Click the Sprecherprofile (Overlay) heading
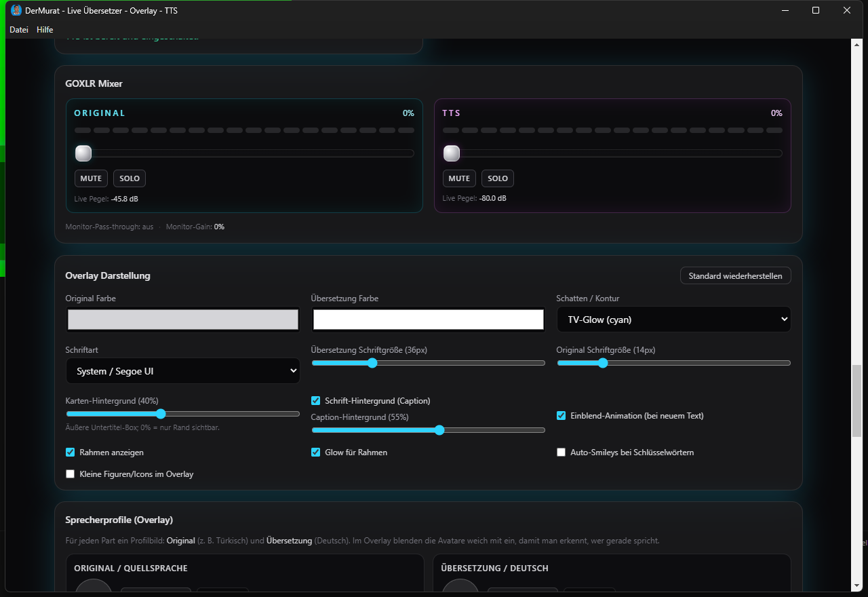This screenshot has height=597, width=868. point(119,520)
